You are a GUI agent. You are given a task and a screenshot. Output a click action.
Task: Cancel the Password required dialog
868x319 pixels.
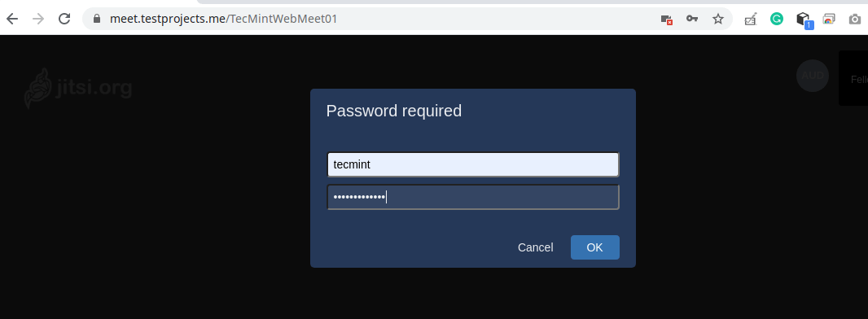[x=535, y=247]
